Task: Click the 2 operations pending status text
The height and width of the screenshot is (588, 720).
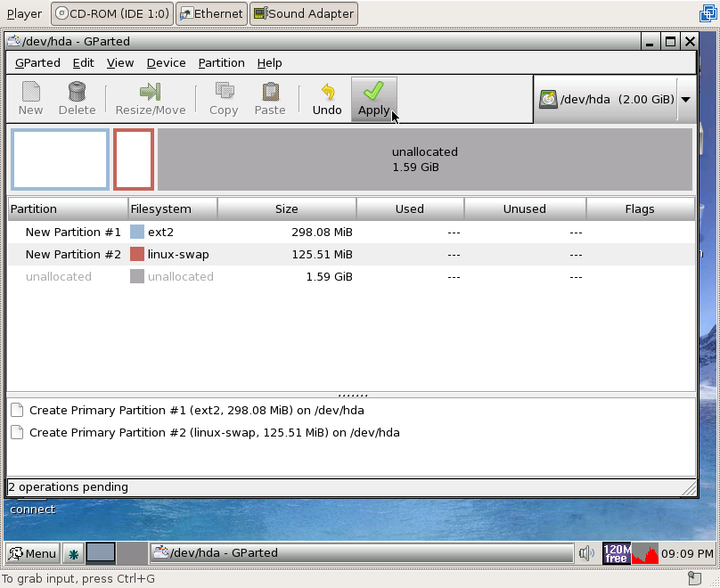Action: 68,487
